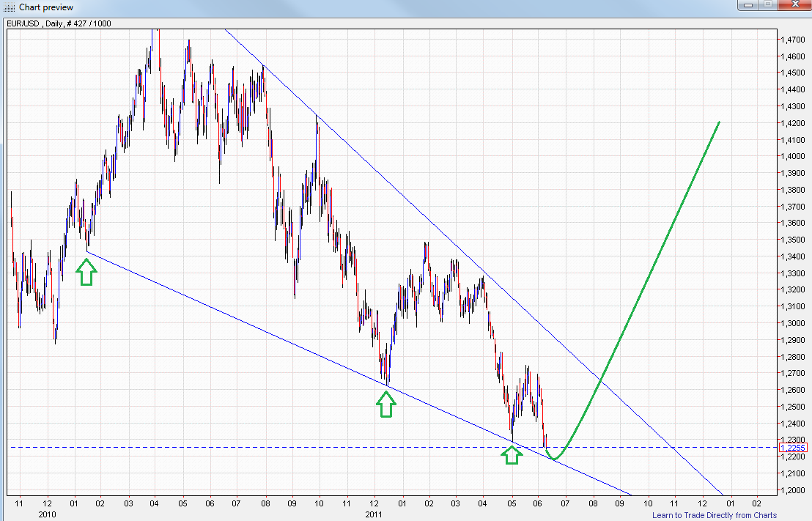This screenshot has height=521, width=812.
Task: Click the Chart preview title text
Action: [x=45, y=7]
